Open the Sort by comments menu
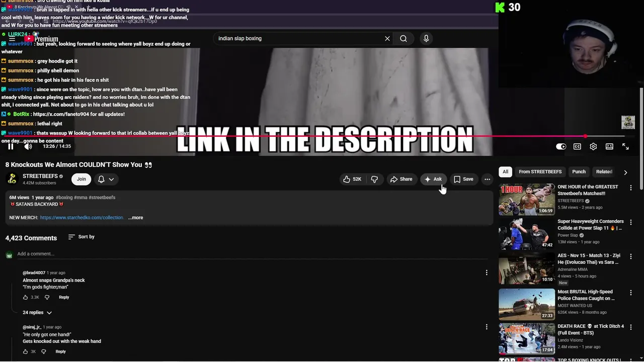 click(x=82, y=237)
